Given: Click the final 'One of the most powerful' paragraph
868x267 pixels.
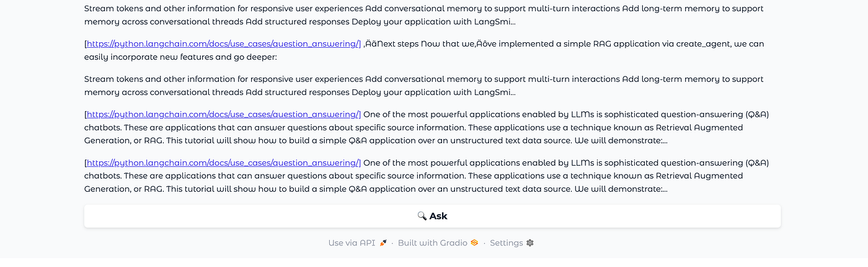Looking at the screenshot, I should pos(427,176).
